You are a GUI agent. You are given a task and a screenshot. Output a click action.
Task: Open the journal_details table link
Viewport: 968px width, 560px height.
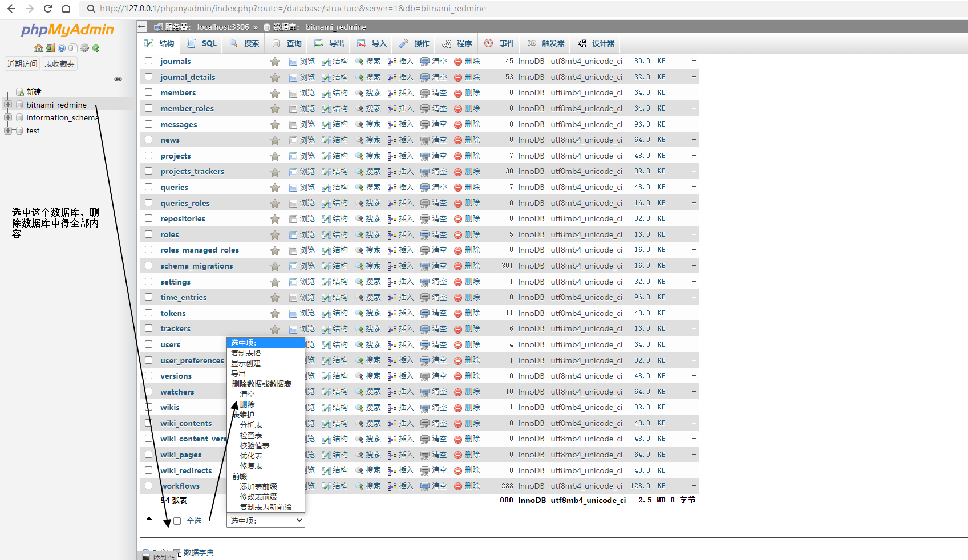(x=188, y=77)
